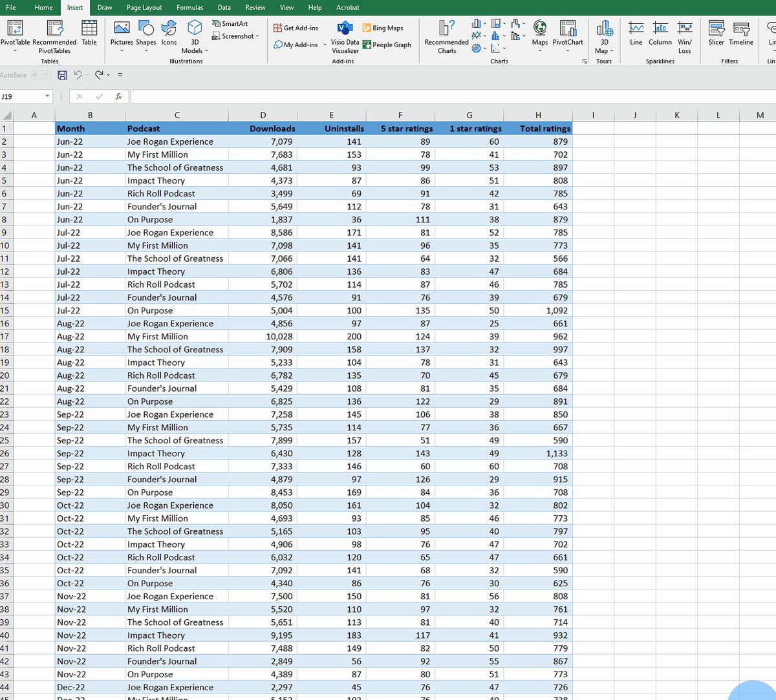
Task: Launch Visio Data Visualizer add-in
Action: (345, 36)
